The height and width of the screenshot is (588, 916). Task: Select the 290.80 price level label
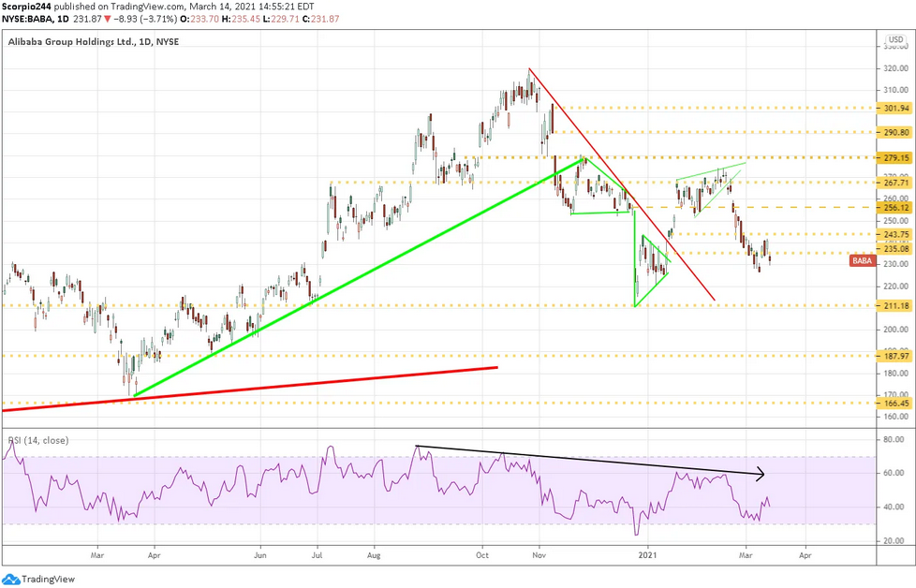pyautogui.click(x=896, y=133)
